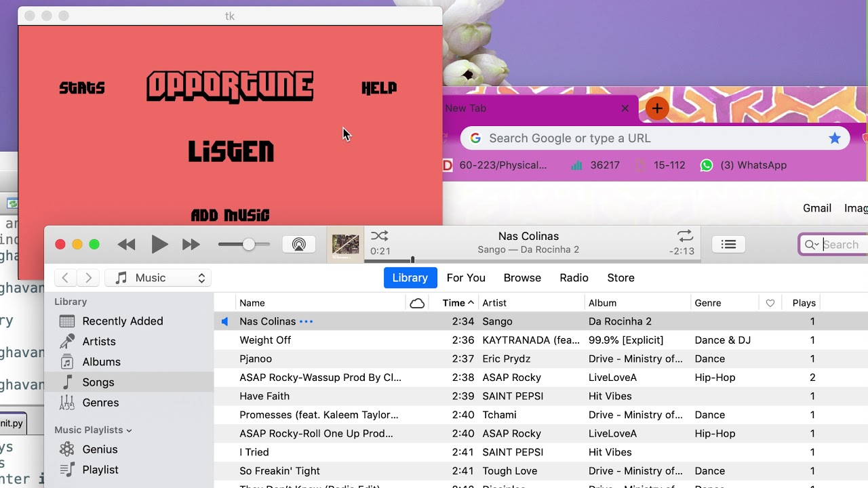Click the iTunes previous track rewind button
Viewport: 868px width, 488px height.
pyautogui.click(x=126, y=245)
